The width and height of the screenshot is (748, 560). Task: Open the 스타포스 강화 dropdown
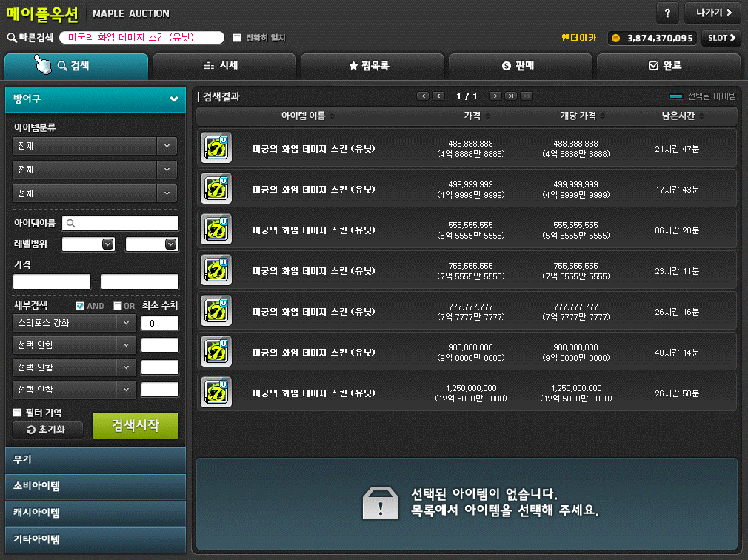pyautogui.click(x=74, y=323)
